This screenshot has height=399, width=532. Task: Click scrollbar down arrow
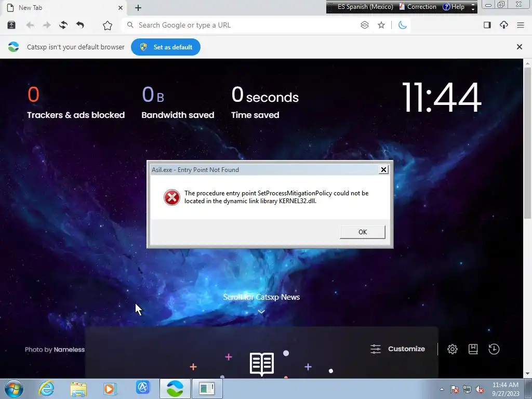527,374
